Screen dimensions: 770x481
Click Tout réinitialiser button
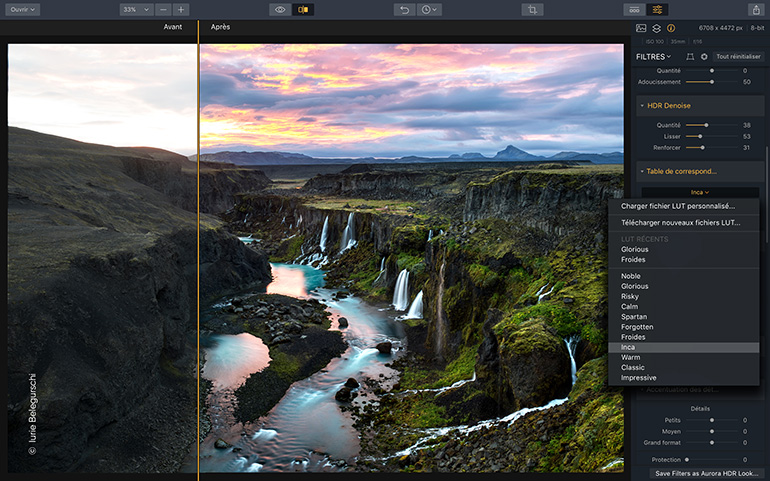coord(738,57)
